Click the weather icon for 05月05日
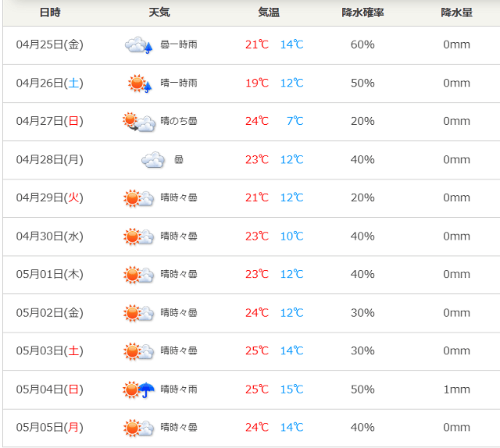The image size is (500, 448). [139, 428]
